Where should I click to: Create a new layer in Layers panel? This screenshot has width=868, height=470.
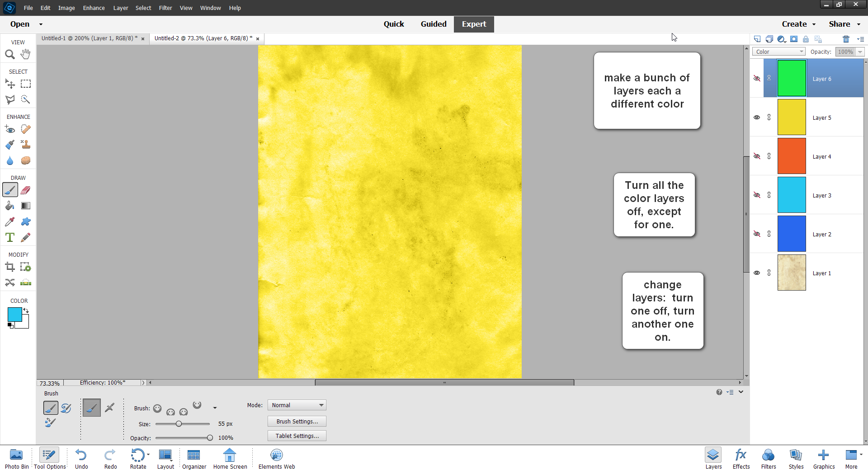[757, 39]
